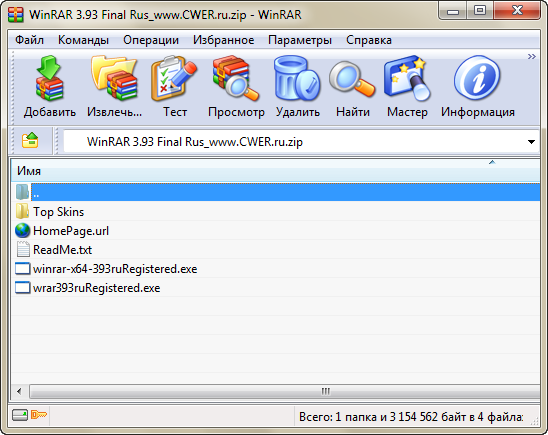Show archive Информация (Info) icon
The width and height of the screenshot is (548, 435).
coord(477,78)
